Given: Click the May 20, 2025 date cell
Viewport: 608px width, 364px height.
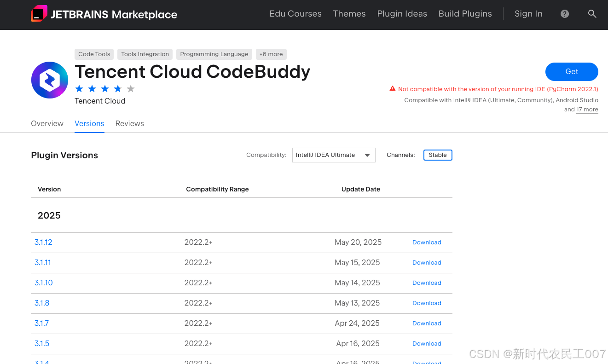Looking at the screenshot, I should click(358, 242).
